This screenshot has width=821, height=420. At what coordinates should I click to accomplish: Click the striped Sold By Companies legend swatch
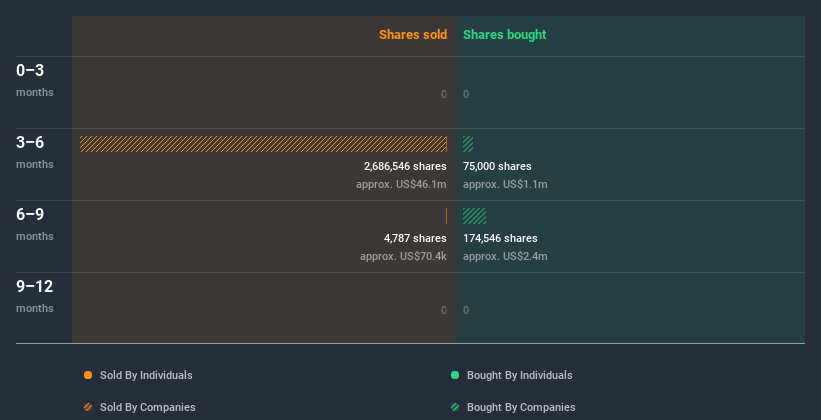coord(88,407)
